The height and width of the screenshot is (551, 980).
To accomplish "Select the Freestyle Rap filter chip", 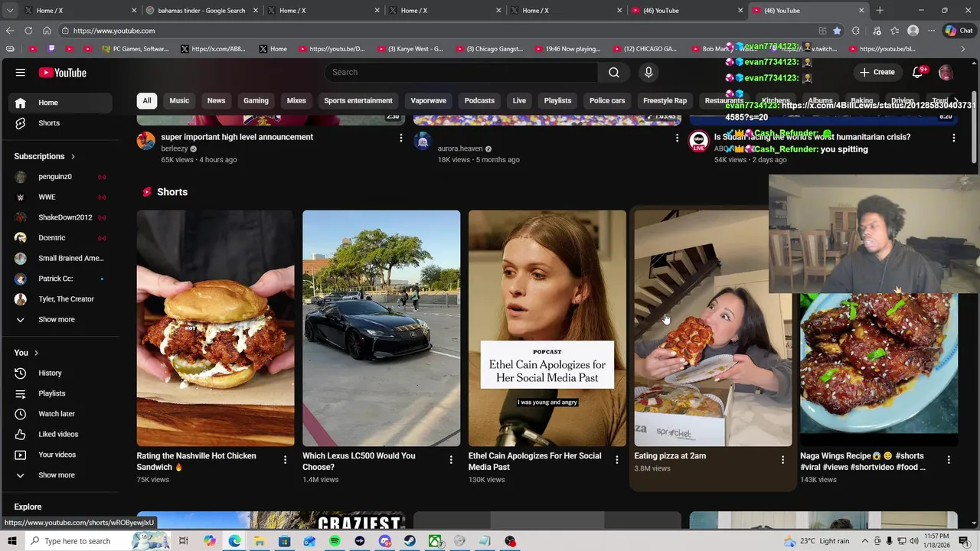I will click(665, 100).
